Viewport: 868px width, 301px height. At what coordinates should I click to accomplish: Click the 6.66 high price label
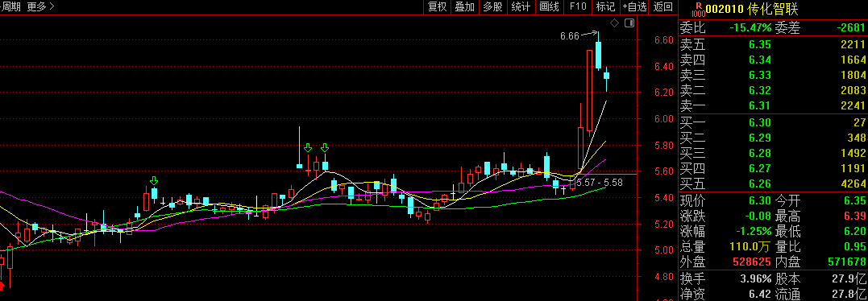[x=570, y=36]
